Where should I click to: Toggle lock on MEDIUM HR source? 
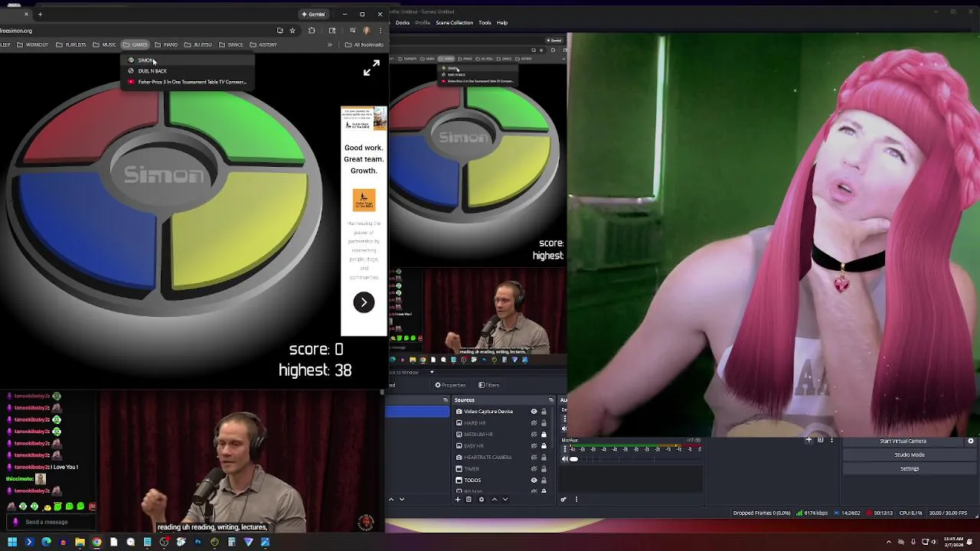coord(544,435)
